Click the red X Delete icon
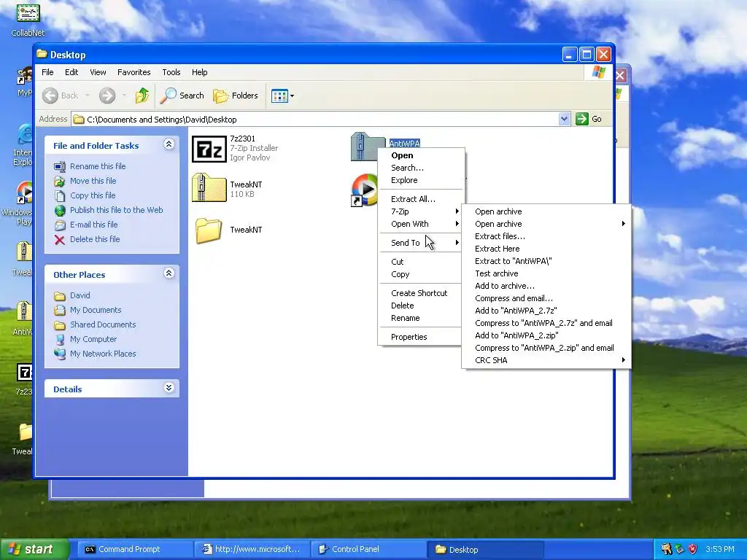The width and height of the screenshot is (747, 560). [x=60, y=239]
